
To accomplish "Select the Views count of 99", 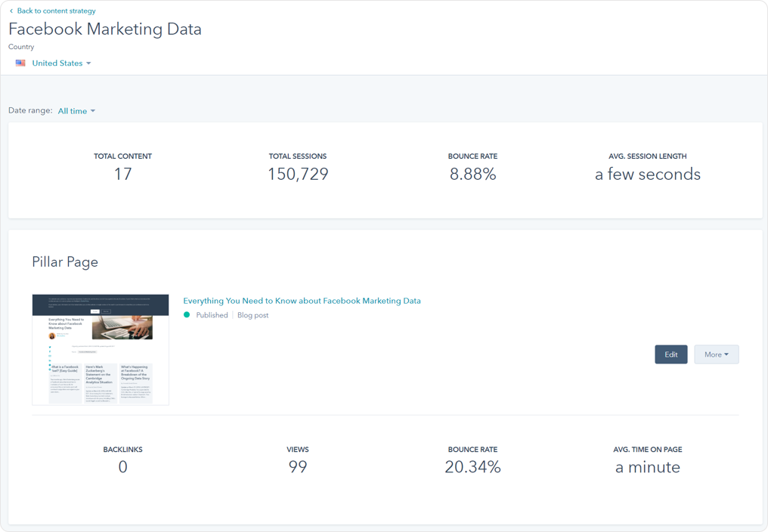I will coord(298,467).
